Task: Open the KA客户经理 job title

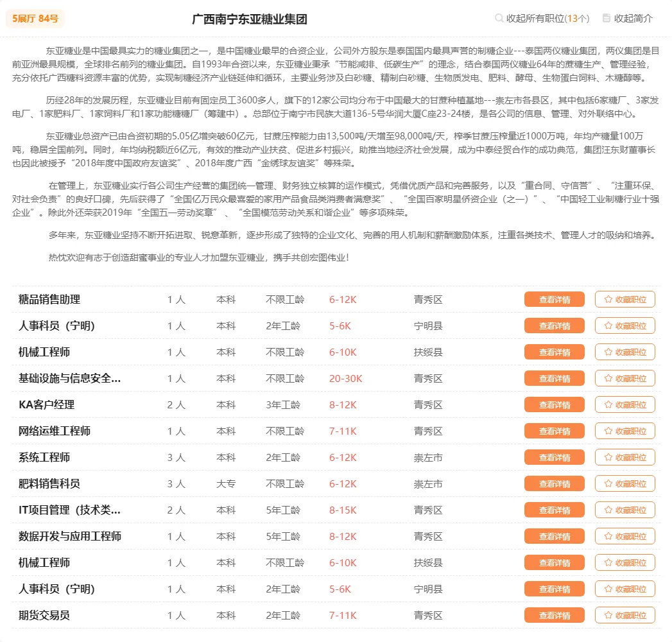Action: [x=46, y=404]
